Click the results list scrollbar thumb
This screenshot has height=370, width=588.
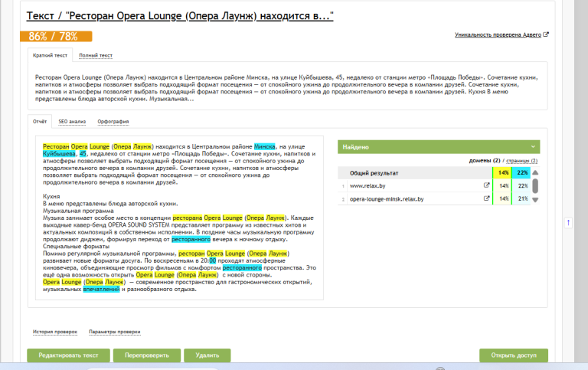click(x=535, y=186)
